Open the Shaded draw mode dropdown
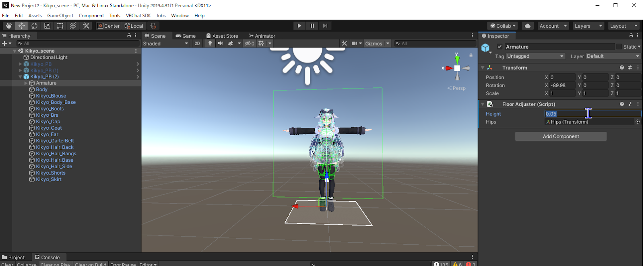 pyautogui.click(x=165, y=43)
